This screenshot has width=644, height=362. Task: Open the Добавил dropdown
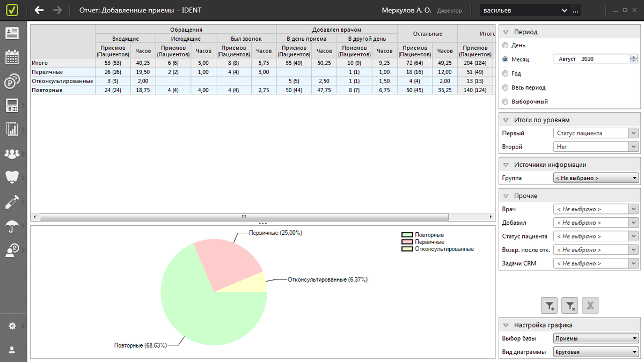[x=596, y=223]
